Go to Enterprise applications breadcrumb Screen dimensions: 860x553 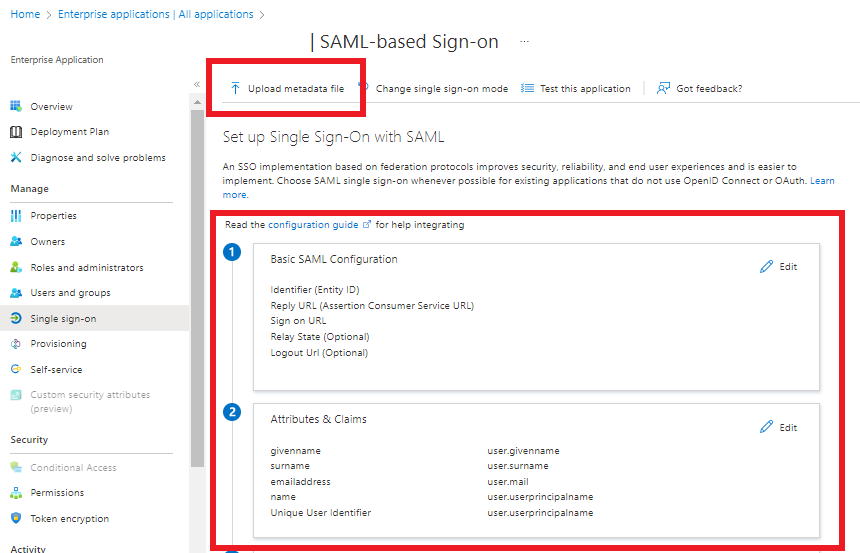coord(155,14)
